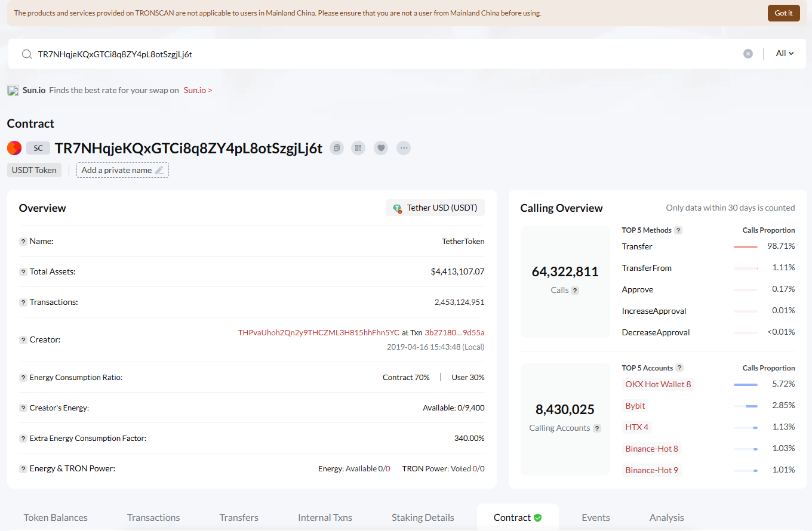Viewport: 812px width, 531px height.
Task: Click the pencil to add a private name
Action: click(x=159, y=170)
